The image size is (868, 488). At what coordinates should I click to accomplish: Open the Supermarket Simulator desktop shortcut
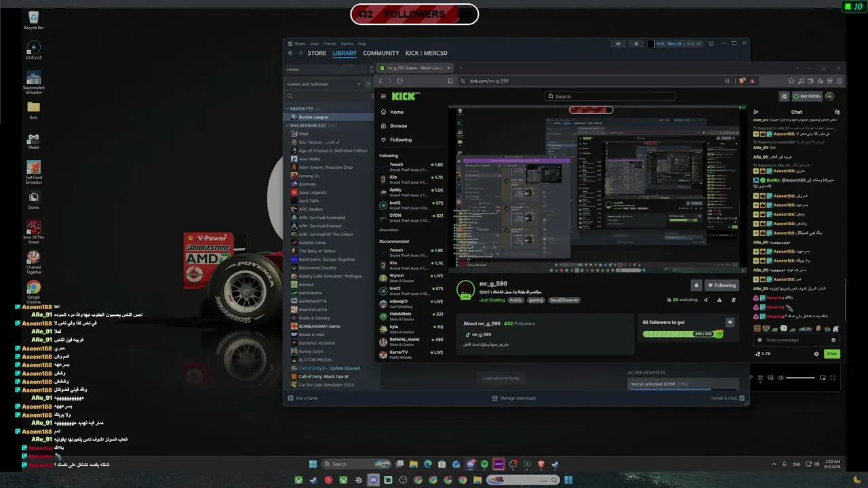(x=33, y=82)
